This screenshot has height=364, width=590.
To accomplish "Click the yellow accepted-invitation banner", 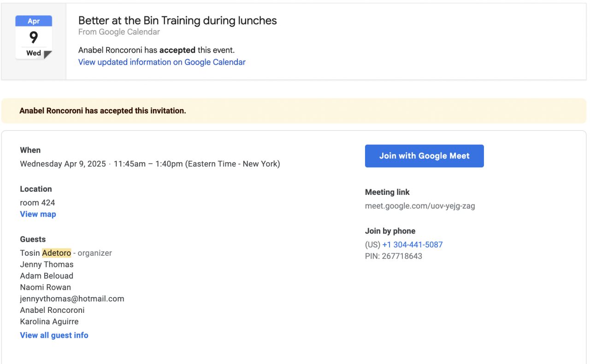I will 294,111.
